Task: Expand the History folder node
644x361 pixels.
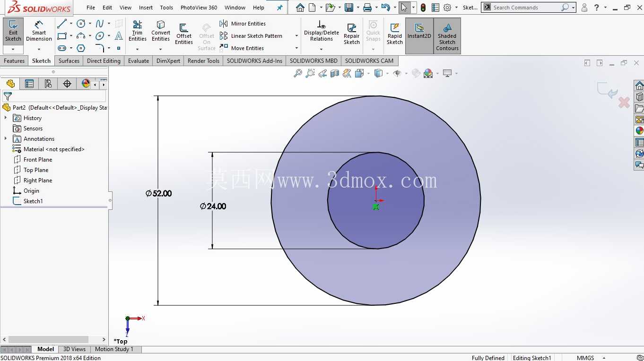Action: pyautogui.click(x=6, y=118)
